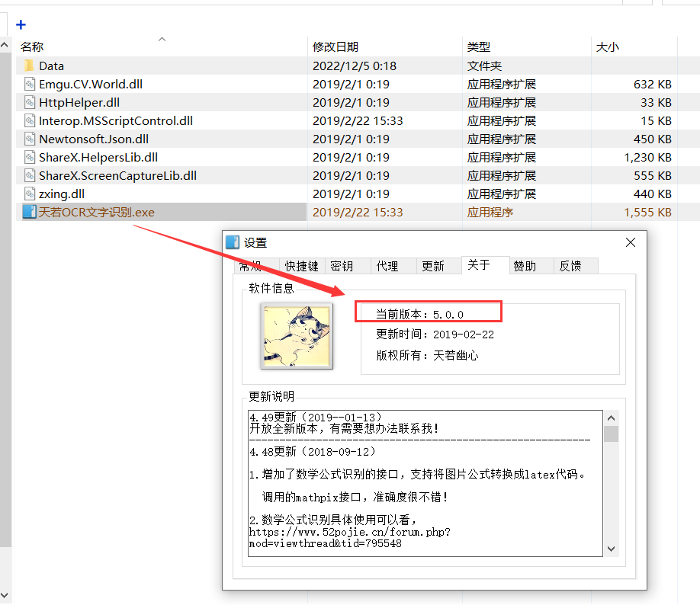Click the new tab plus icon in Explorer
This screenshot has width=700, height=605.
[20, 24]
